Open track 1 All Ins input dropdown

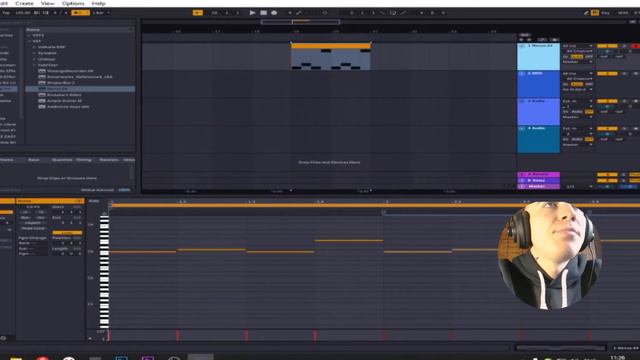tap(577, 46)
